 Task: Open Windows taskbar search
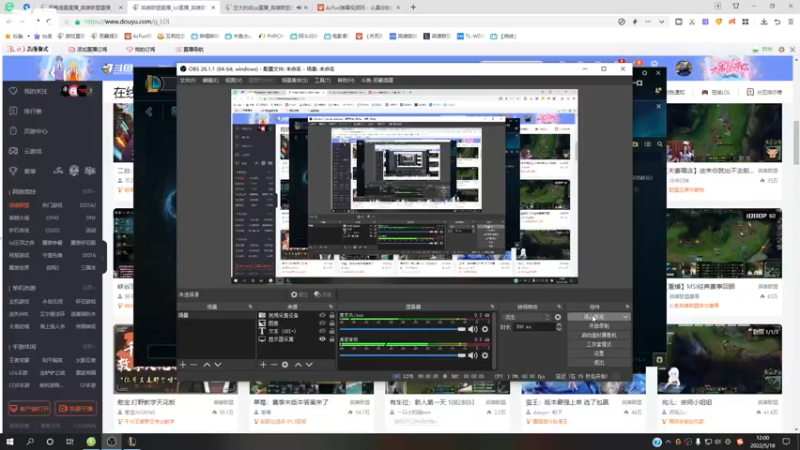30,441
